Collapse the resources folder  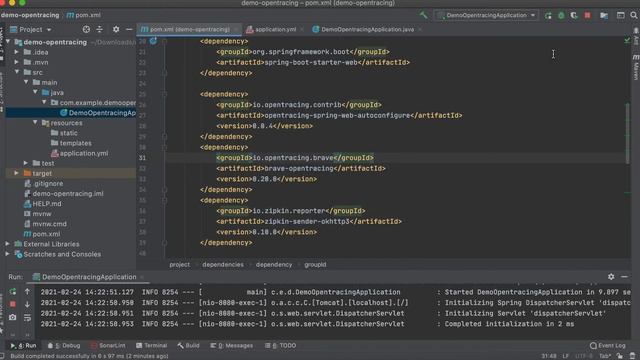tap(36, 123)
